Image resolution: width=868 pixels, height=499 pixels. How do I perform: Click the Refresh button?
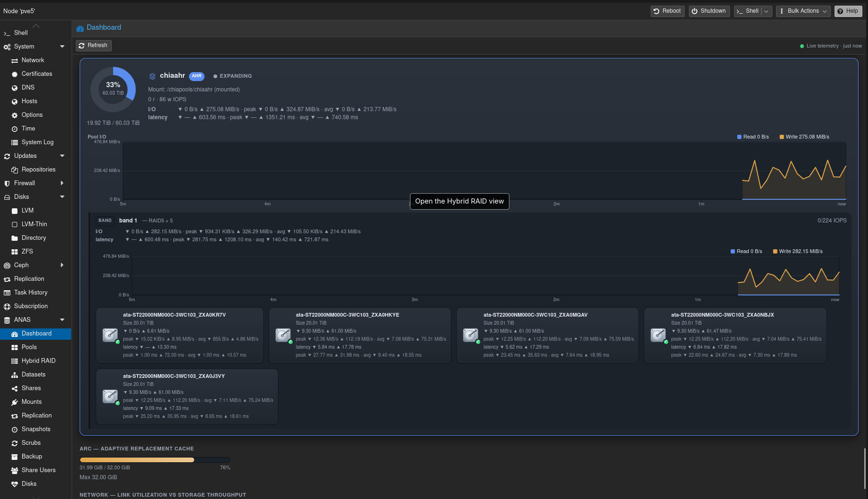pos(93,45)
